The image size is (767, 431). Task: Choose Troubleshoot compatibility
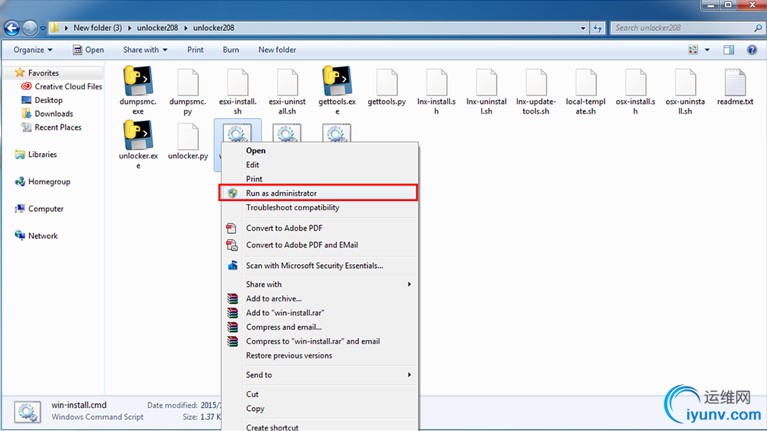[x=319, y=207]
